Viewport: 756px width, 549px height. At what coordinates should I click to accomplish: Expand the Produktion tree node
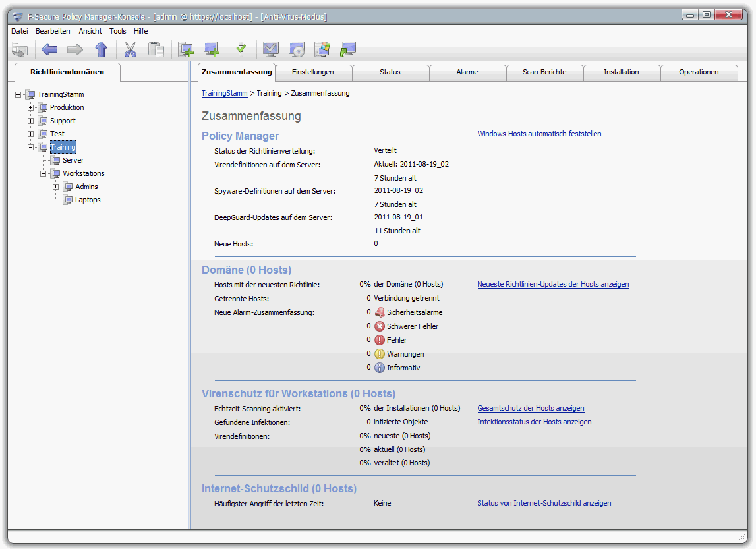pyautogui.click(x=31, y=107)
